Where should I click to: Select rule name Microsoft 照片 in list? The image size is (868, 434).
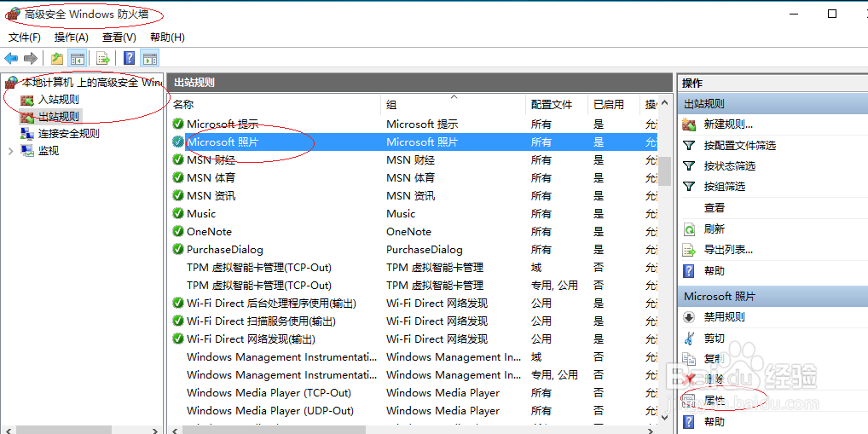coord(223,142)
